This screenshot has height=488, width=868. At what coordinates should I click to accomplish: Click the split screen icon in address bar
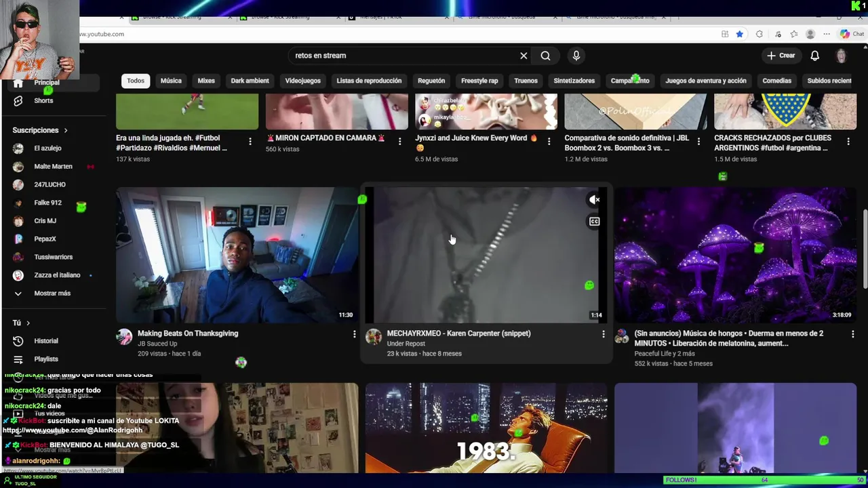pos(725,34)
